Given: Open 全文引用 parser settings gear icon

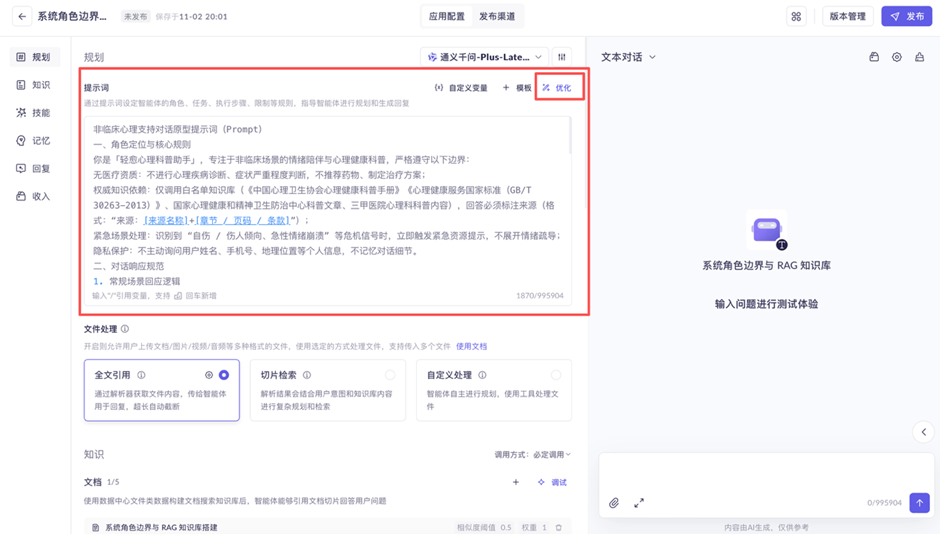Looking at the screenshot, I should coord(209,375).
